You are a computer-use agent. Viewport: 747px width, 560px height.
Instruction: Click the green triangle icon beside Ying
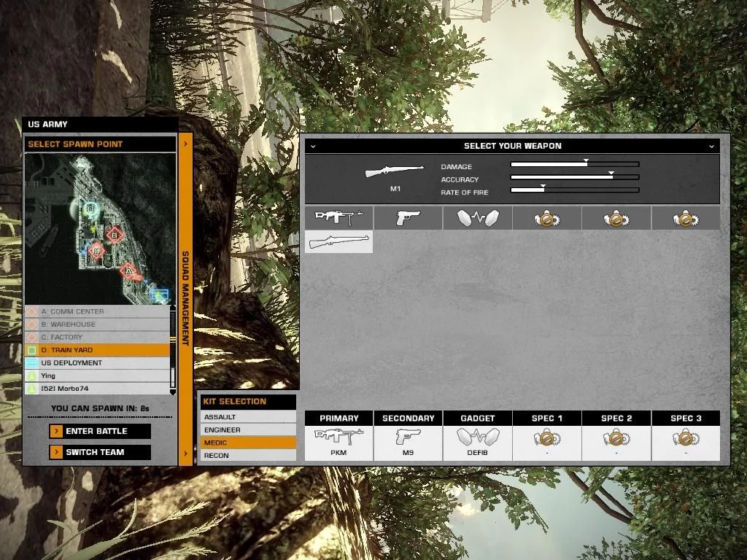click(x=32, y=376)
